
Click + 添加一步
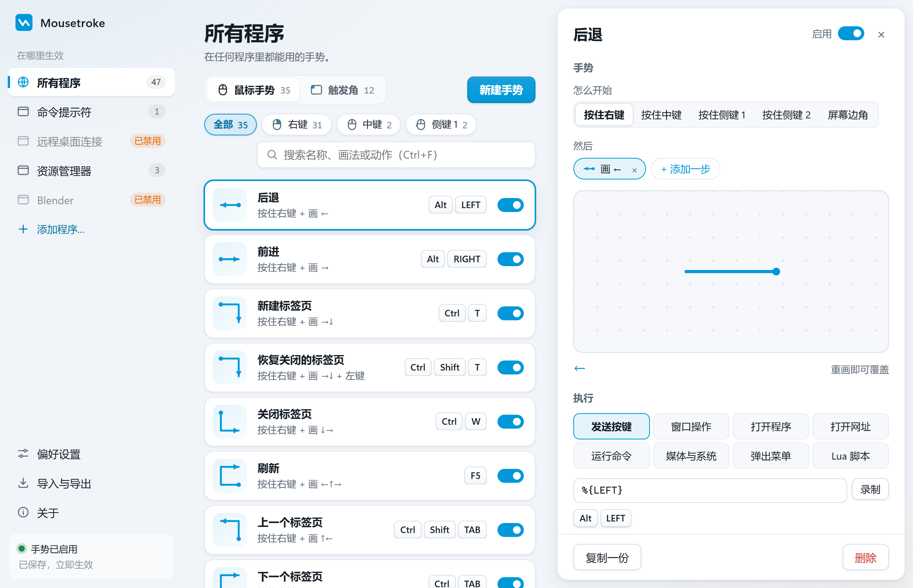point(685,169)
